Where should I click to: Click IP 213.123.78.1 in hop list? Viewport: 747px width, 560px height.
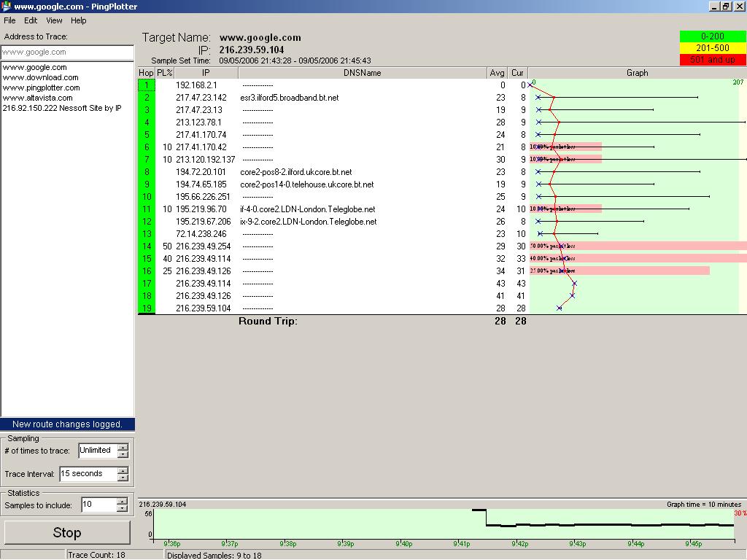[198, 122]
